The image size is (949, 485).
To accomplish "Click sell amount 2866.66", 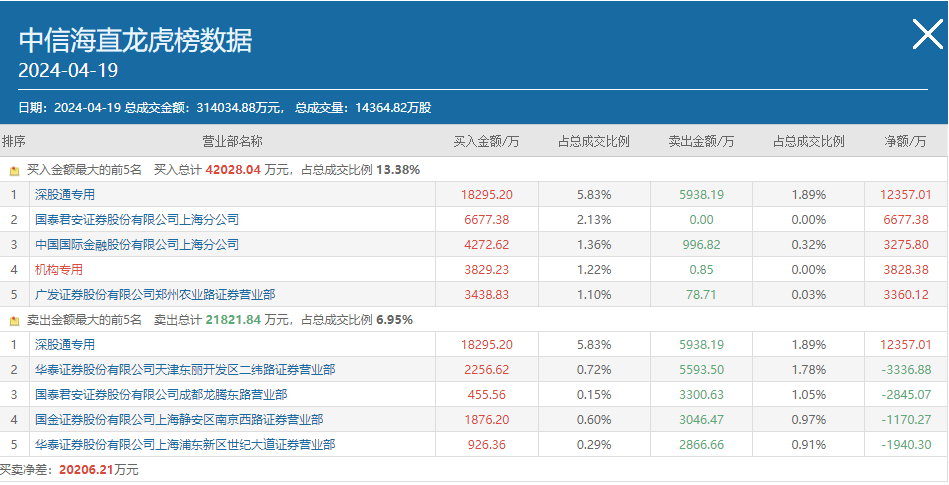I will pos(701,444).
